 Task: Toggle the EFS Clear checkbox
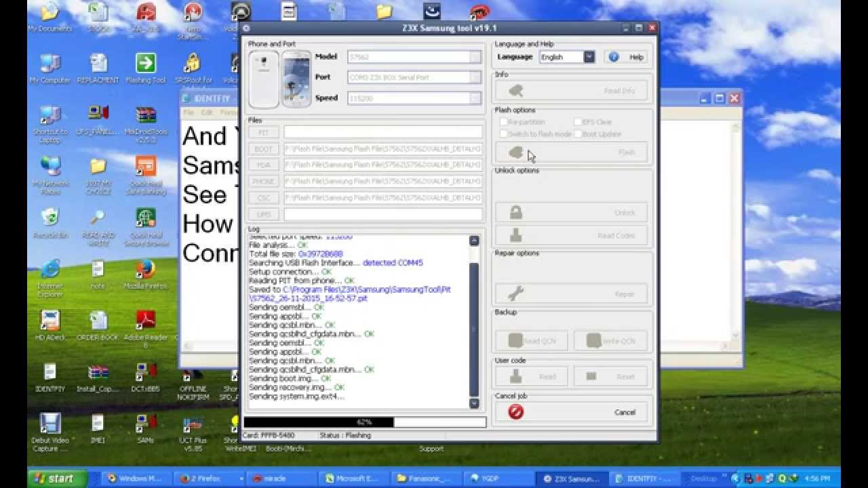tap(578, 122)
